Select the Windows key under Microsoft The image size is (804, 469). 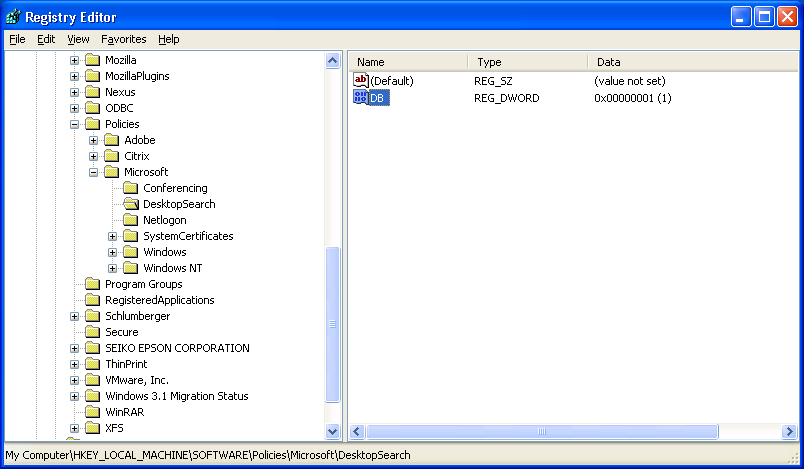[x=165, y=252]
